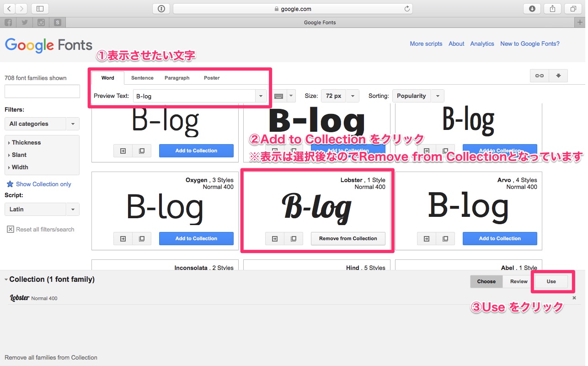Switch to the Sentence preview tab

tap(142, 78)
